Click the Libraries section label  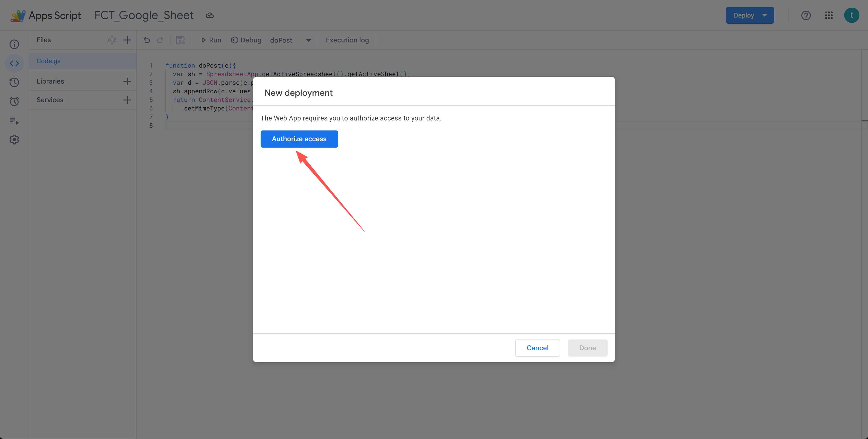point(50,81)
